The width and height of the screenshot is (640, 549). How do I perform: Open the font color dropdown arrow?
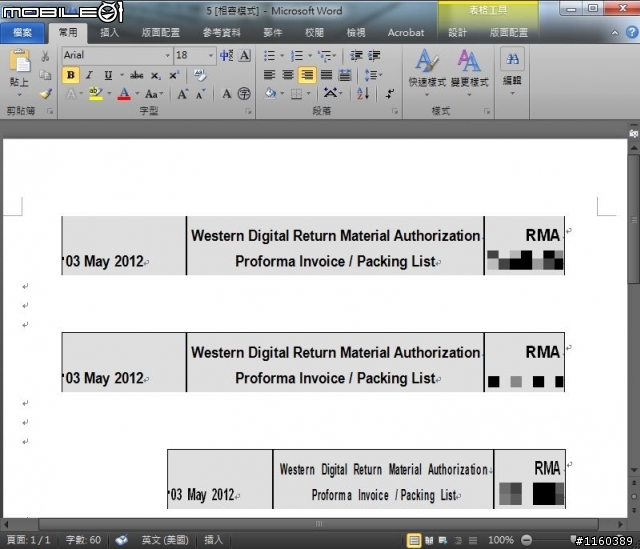137,94
